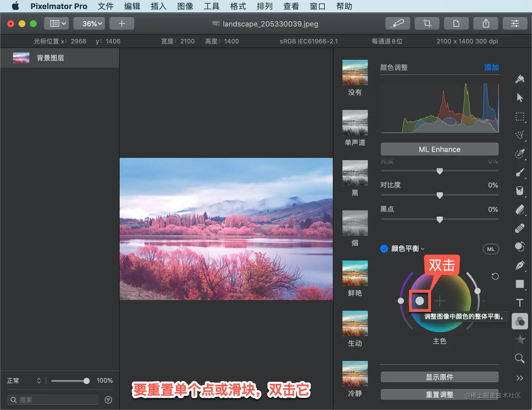The image size is (532, 410).
Task: Open the sidebar layout dropdown
Action: 56,24
